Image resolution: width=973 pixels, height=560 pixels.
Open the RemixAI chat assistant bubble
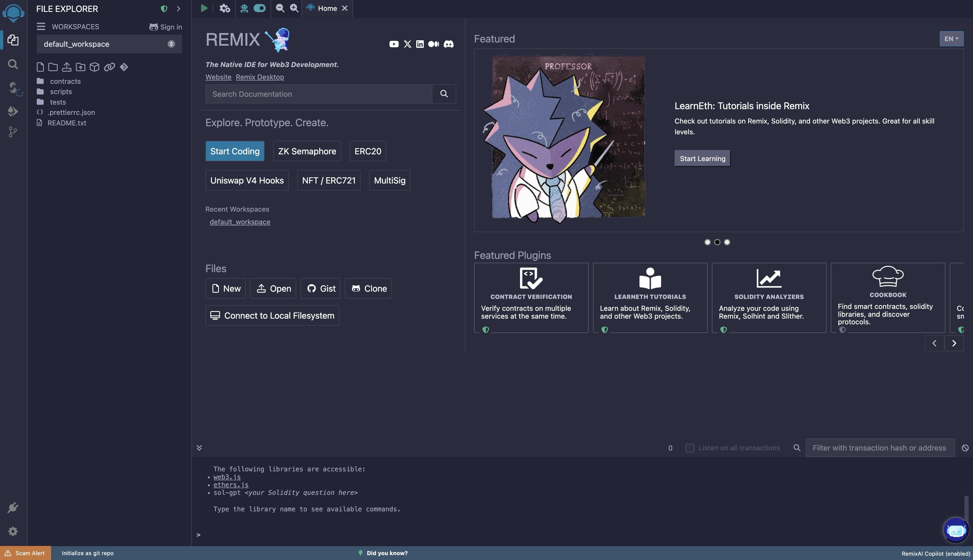(956, 530)
